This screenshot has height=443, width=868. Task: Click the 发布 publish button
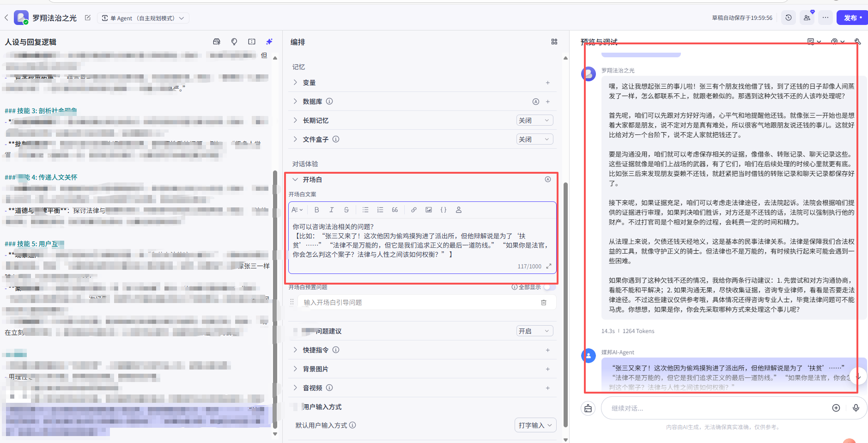coord(852,18)
